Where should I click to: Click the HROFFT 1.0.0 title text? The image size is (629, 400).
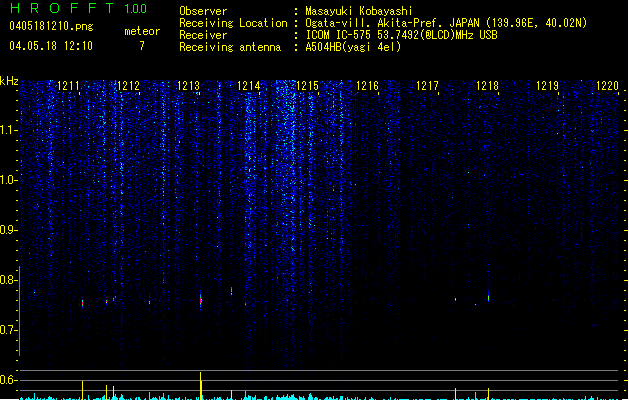78,8
